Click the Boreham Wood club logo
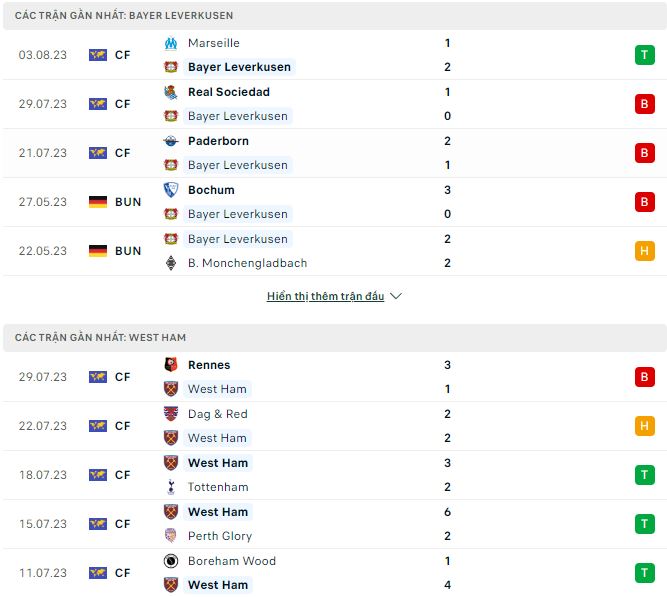 pos(171,561)
